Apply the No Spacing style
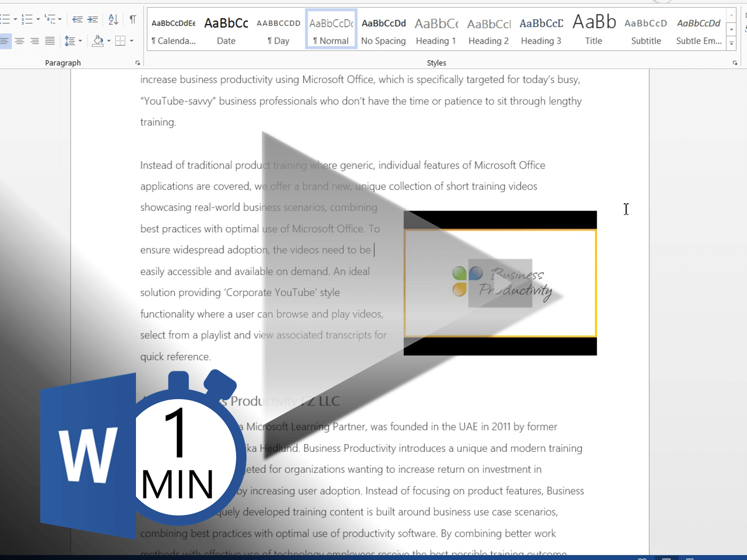This screenshot has width=747, height=560. click(x=383, y=30)
